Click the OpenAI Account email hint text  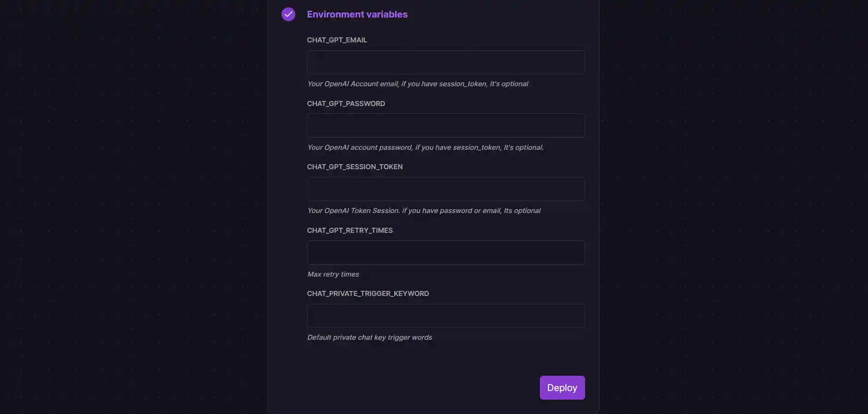pyautogui.click(x=418, y=84)
